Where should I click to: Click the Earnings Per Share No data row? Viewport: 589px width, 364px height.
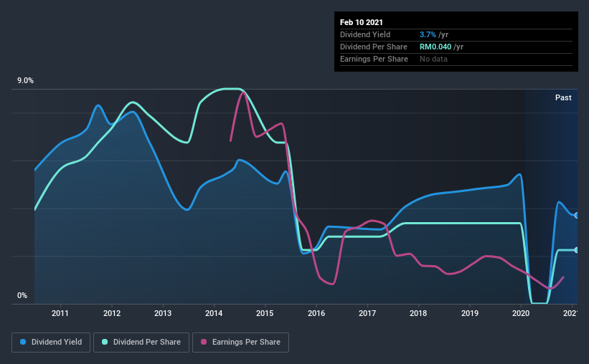[x=456, y=59]
